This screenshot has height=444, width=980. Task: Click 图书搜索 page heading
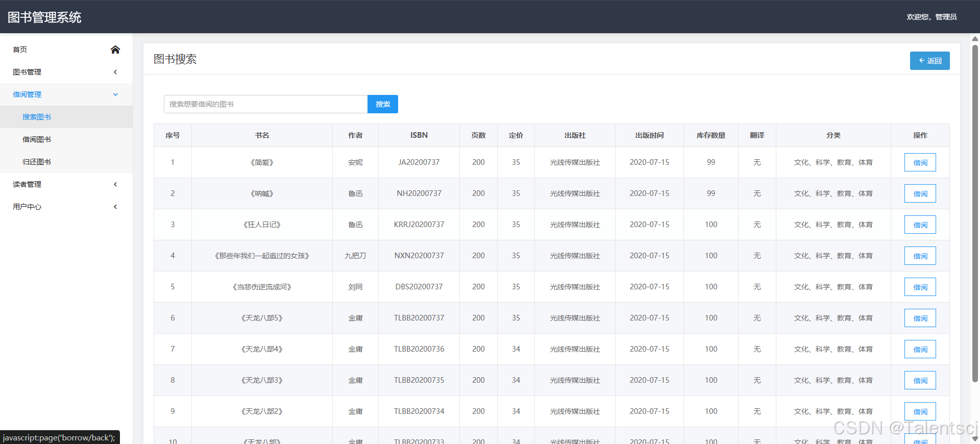(175, 59)
